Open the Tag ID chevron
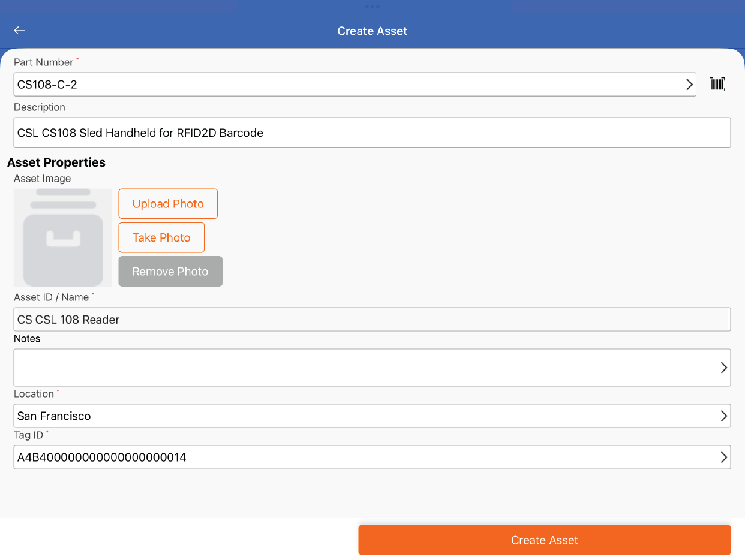Image resolution: width=745 pixels, height=560 pixels. [723, 457]
